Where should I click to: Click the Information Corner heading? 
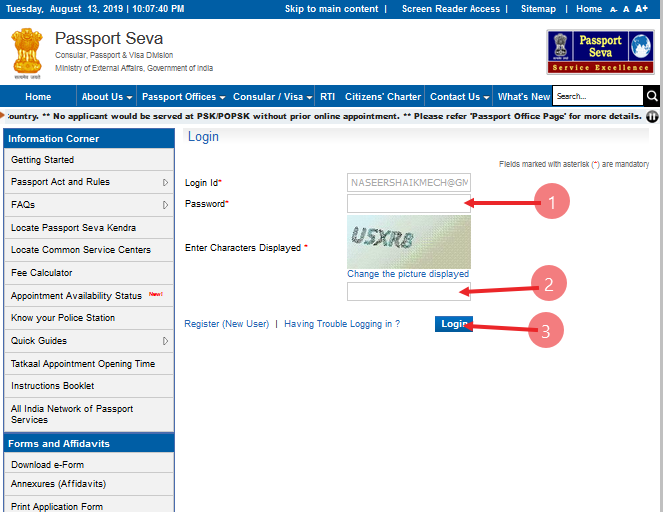tap(89, 139)
